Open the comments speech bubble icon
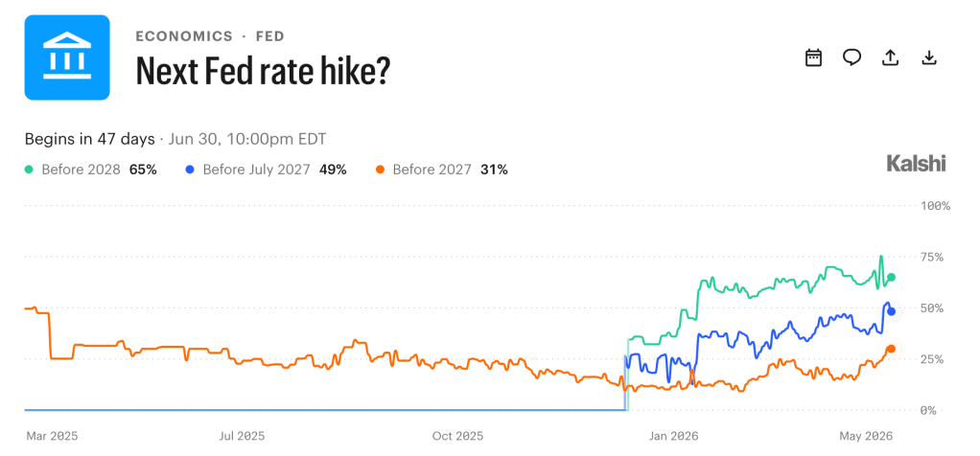The image size is (980, 456). pyautogui.click(x=852, y=57)
